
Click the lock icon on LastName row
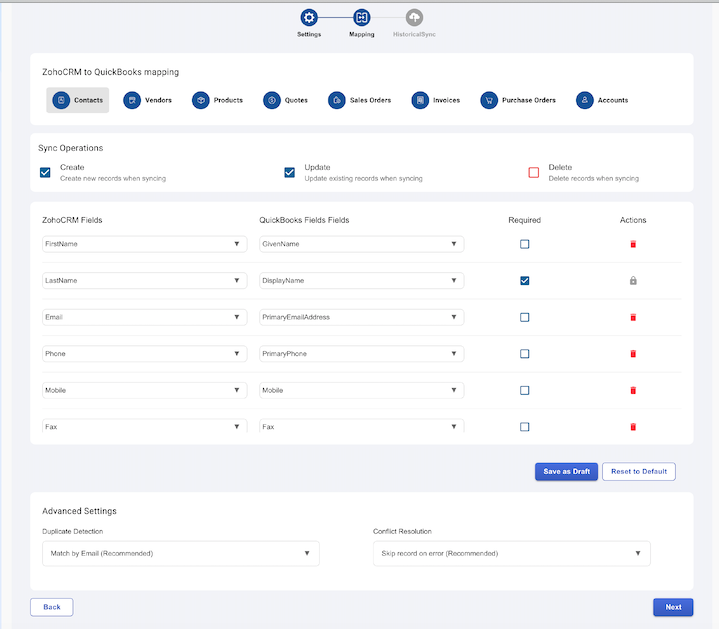(633, 281)
